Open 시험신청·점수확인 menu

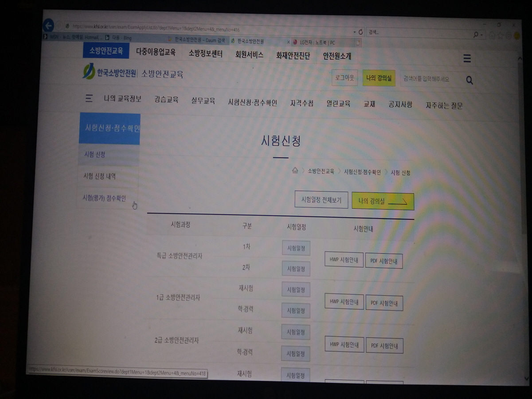pyautogui.click(x=252, y=102)
